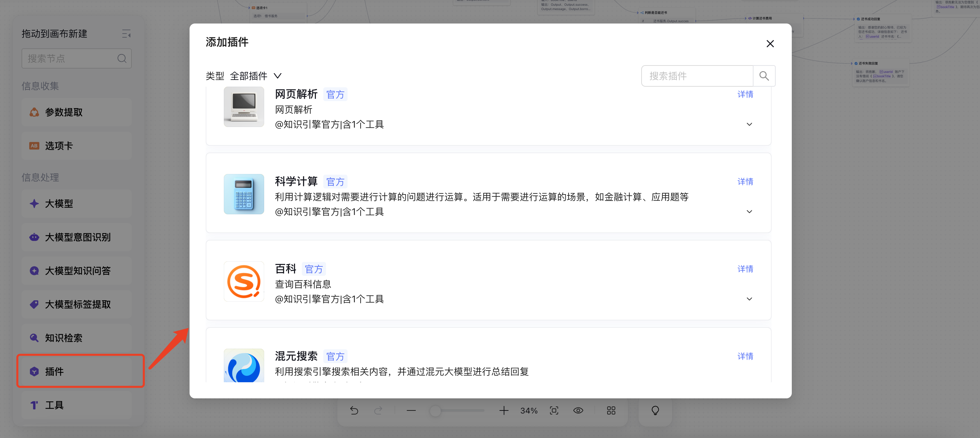Click the calculator icon of 科学计算 plugin
The width and height of the screenshot is (980, 438).
click(243, 194)
